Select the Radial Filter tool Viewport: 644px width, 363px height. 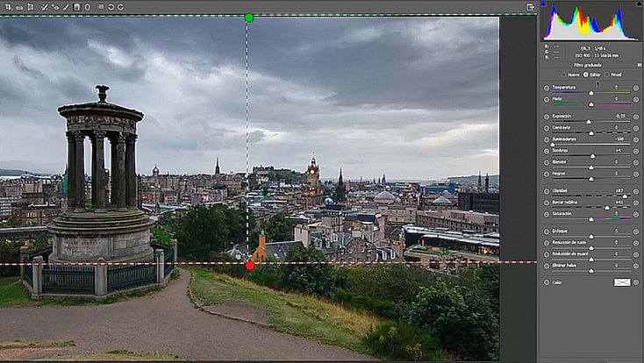click(x=88, y=7)
